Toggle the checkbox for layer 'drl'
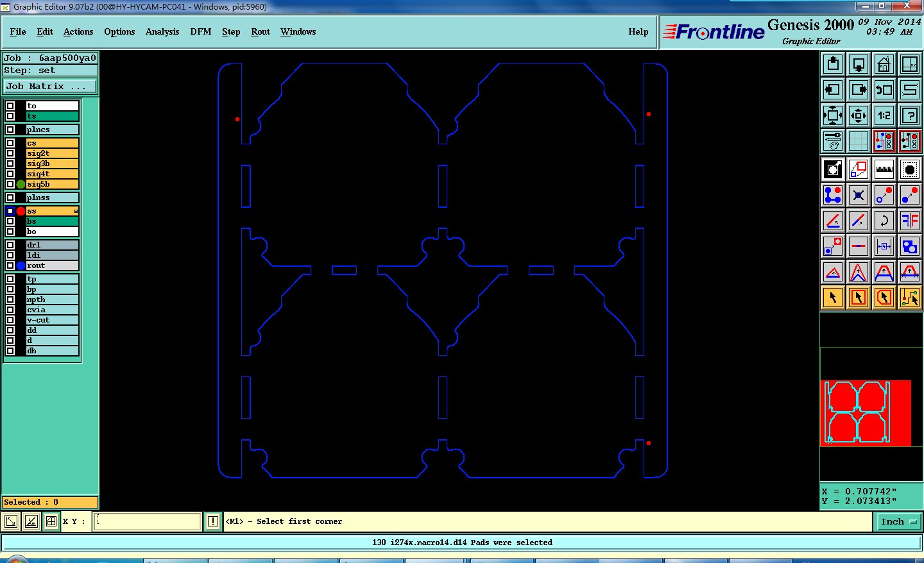The width and height of the screenshot is (924, 563). [x=10, y=245]
